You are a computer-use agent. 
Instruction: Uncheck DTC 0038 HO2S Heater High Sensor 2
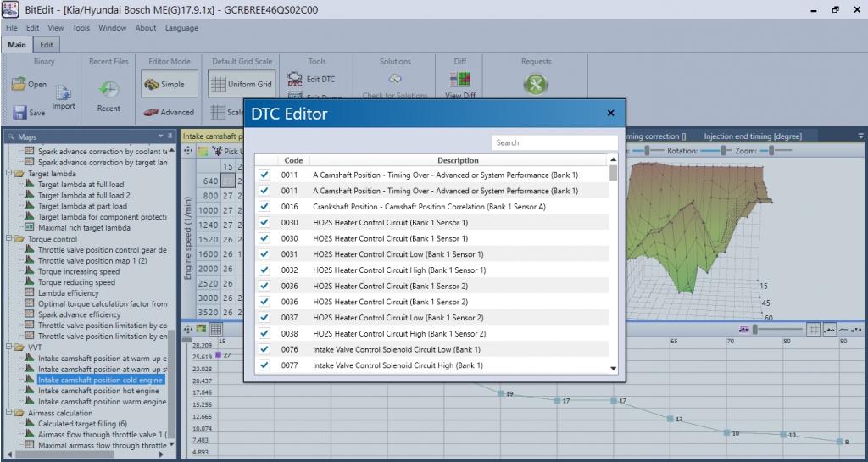pos(264,334)
